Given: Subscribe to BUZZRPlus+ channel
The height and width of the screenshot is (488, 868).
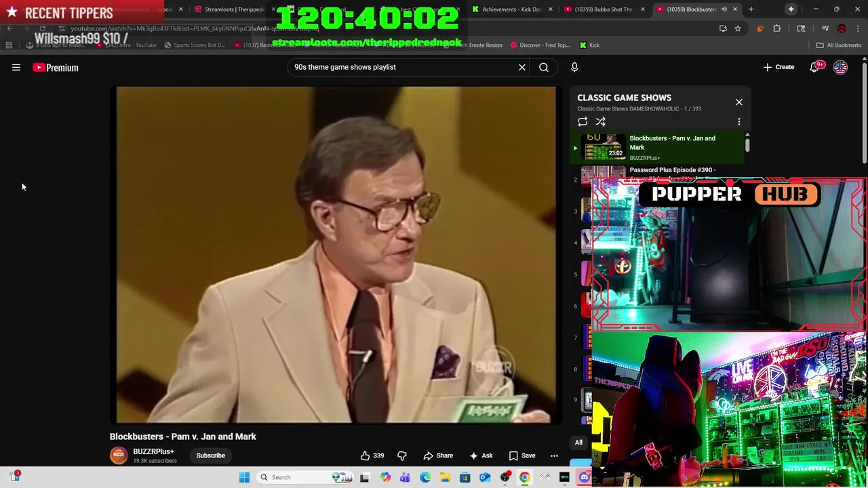Looking at the screenshot, I should 211,455.
